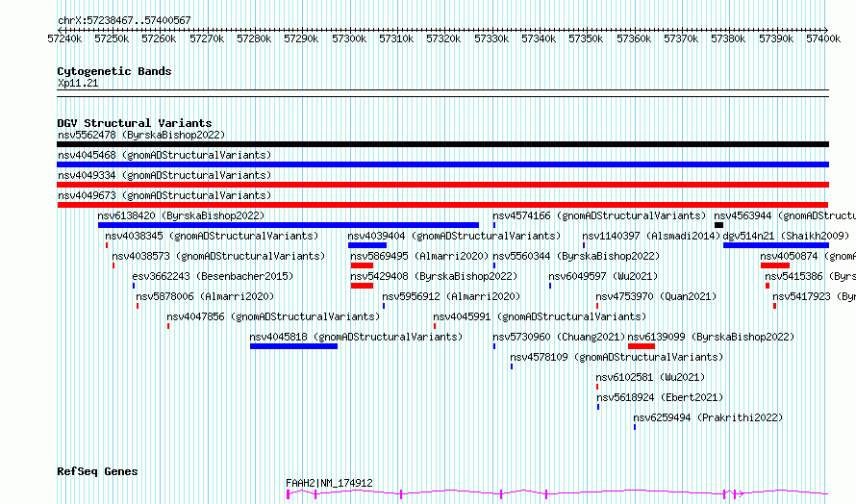Screen dimensions: 856x504
Task: Click nsv6049597 (Wu2021) label
Action: coord(603,276)
